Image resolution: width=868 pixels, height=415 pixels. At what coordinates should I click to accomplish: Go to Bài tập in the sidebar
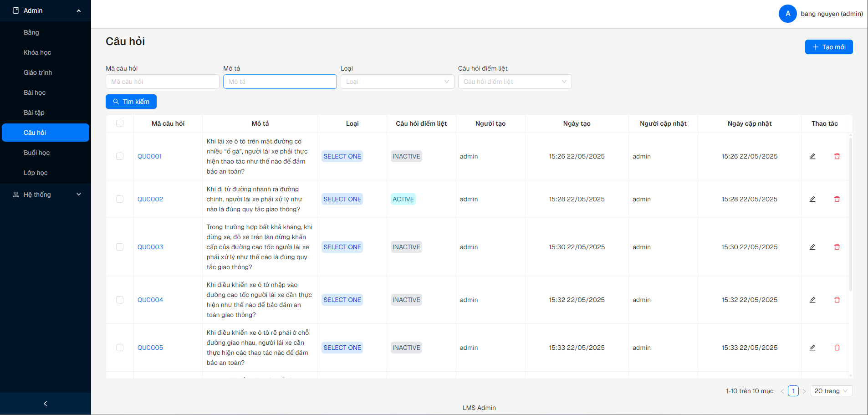click(x=34, y=113)
